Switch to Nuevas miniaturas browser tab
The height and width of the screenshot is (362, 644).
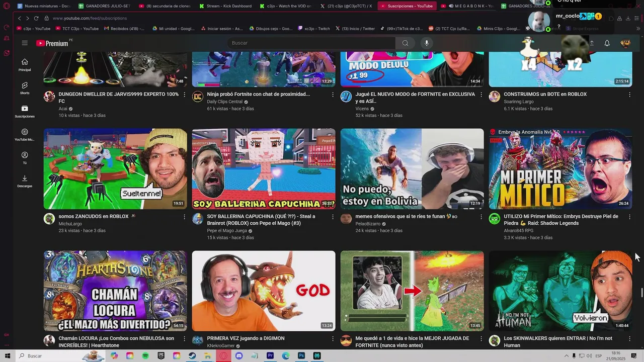tap(44, 6)
